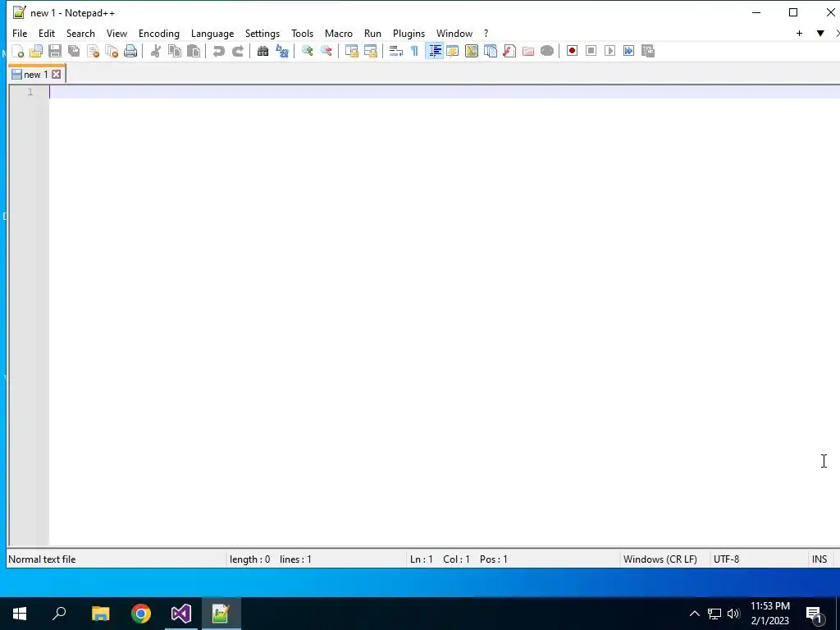The image size is (840, 630).
Task: Open Visual Studio from the taskbar
Action: pyautogui.click(x=181, y=614)
